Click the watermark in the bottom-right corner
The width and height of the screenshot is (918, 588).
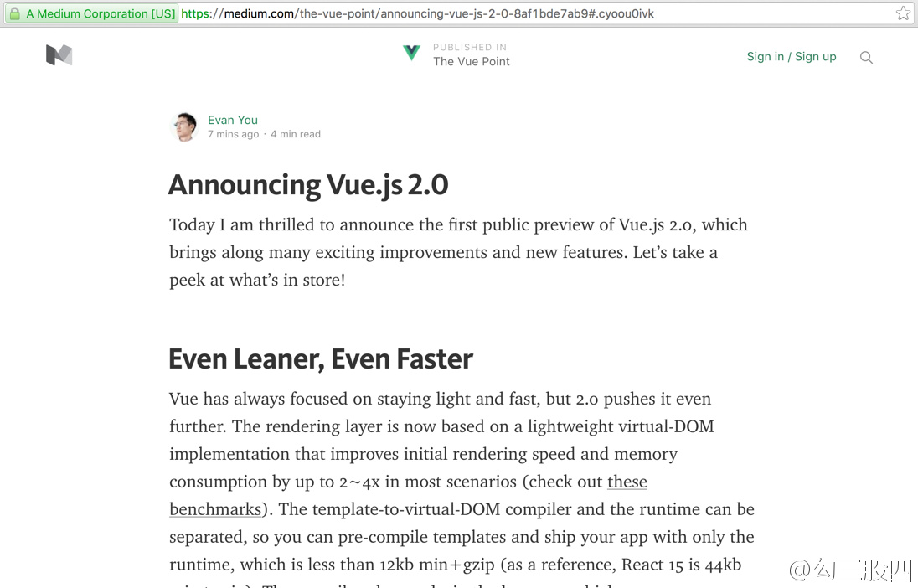[849, 570]
